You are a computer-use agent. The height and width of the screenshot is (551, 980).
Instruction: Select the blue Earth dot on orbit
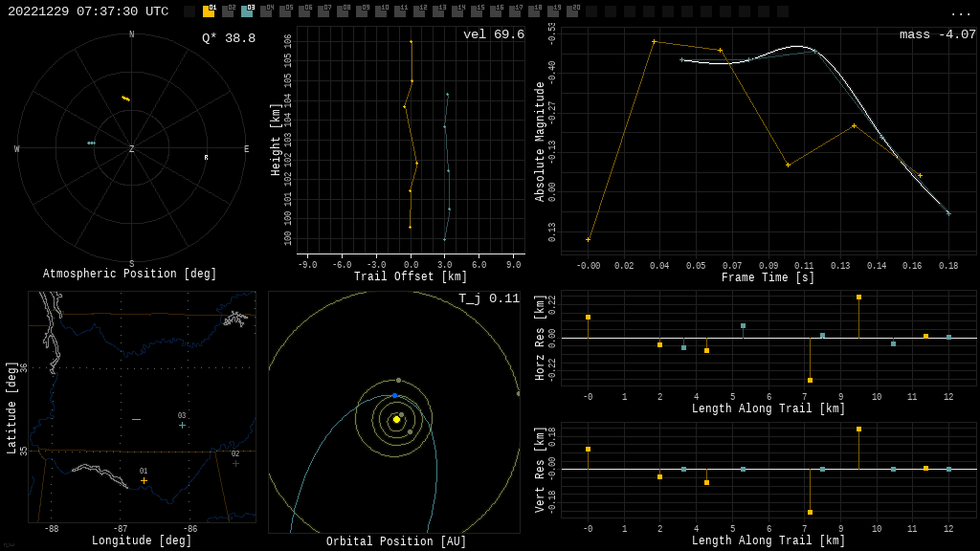[x=394, y=395]
